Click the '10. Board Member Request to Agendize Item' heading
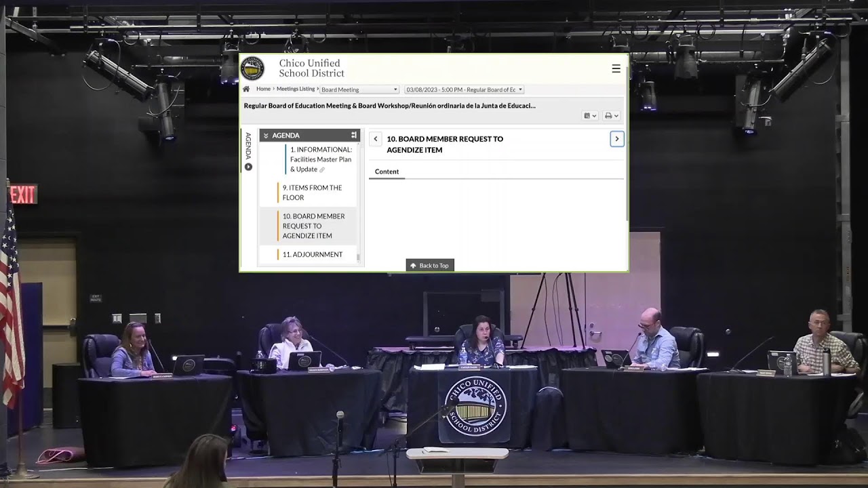 click(445, 144)
